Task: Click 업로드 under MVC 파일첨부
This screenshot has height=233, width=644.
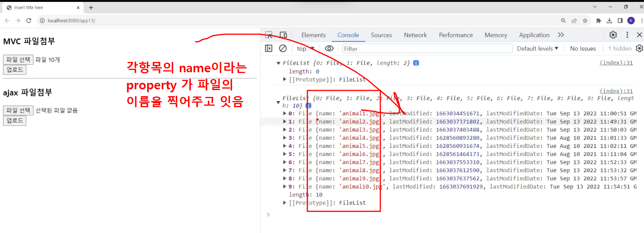Action: click(x=15, y=70)
